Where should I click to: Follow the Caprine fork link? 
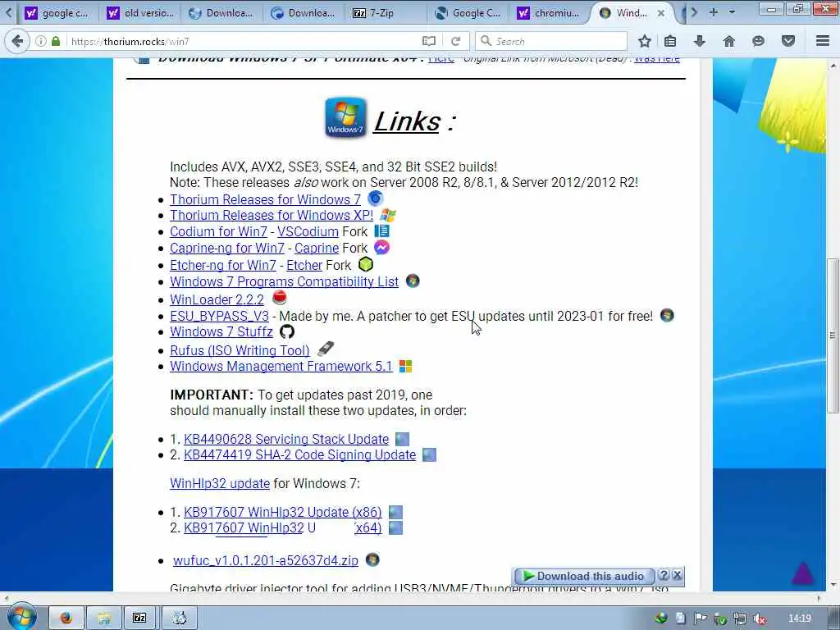click(317, 248)
